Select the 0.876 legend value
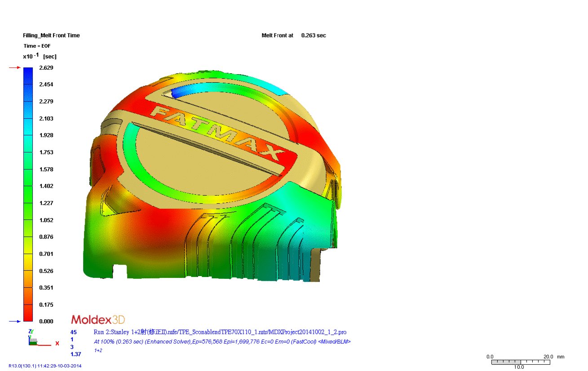This screenshot has height=371, width=588. point(46,237)
